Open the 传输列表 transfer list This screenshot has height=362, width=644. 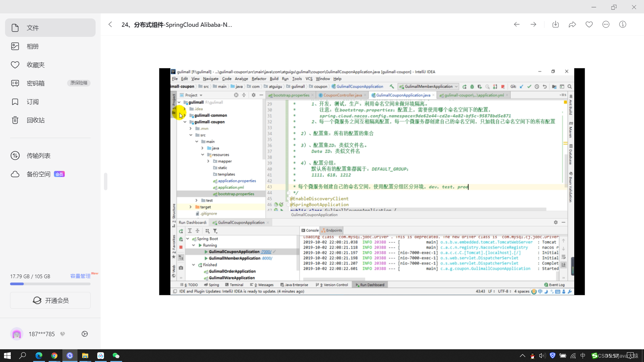tap(50, 156)
